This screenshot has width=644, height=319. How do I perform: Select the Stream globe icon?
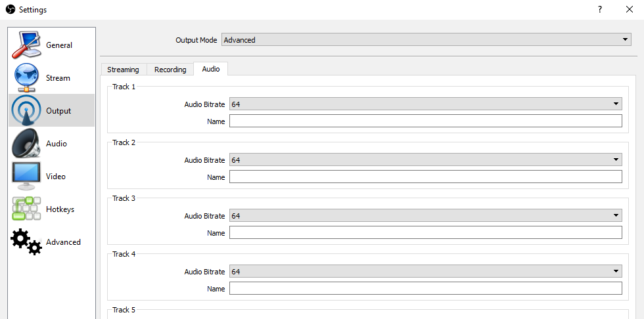[x=26, y=78]
